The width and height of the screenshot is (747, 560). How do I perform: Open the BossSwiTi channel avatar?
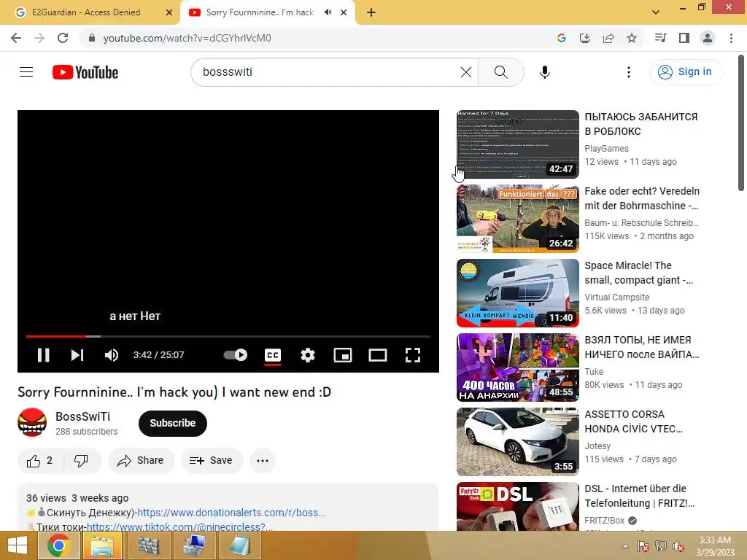[x=32, y=422]
